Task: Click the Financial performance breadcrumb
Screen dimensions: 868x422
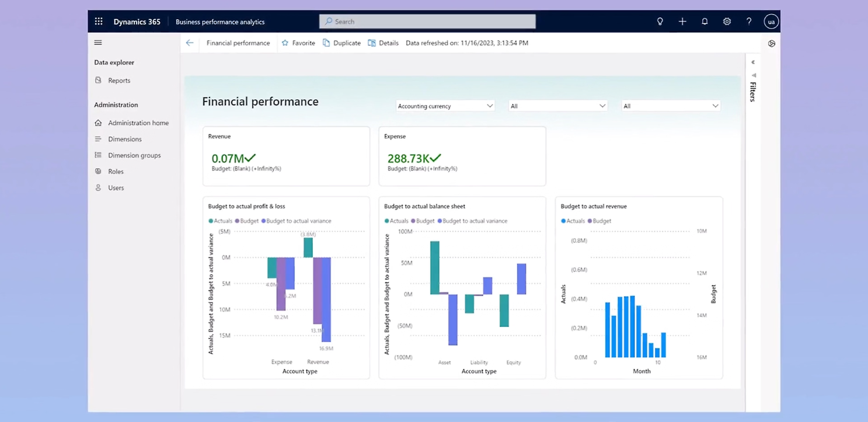Action: (x=238, y=43)
